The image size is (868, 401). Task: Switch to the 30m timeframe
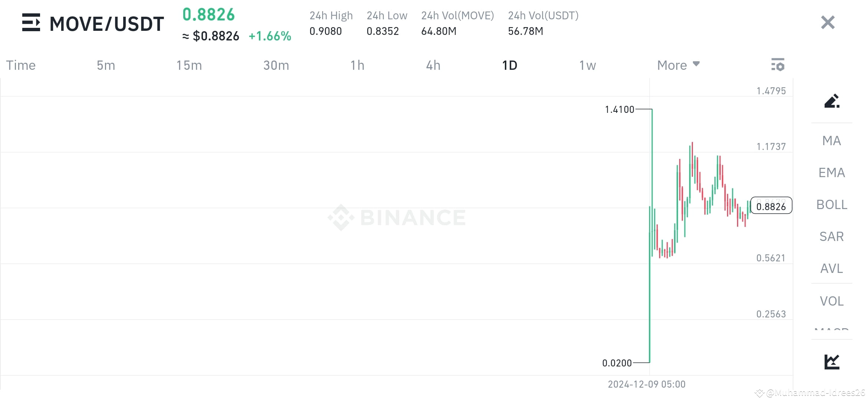[x=276, y=65]
